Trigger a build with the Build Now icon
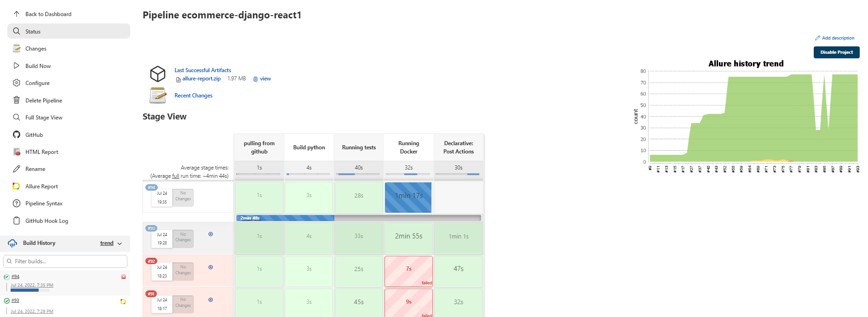 [x=17, y=66]
